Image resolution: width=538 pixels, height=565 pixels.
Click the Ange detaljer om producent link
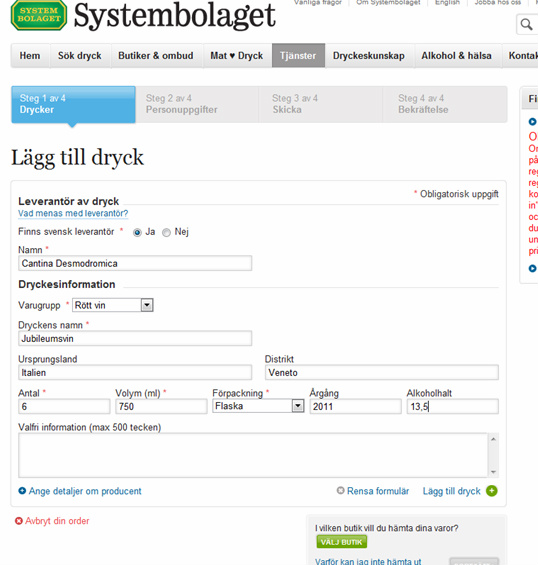pos(85,491)
